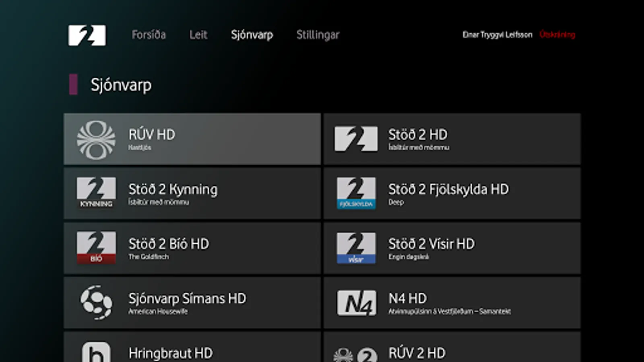Click the "Sjónvarp" page heading
Image resolution: width=644 pixels, height=362 pixels.
121,85
